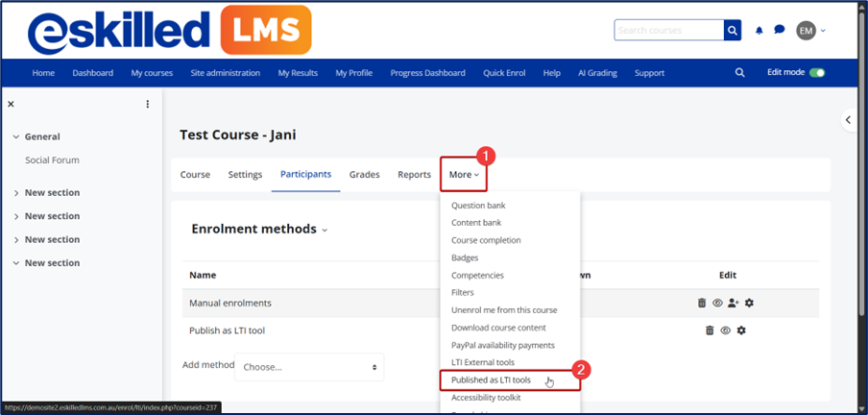
Task: Click into the Search courses field
Action: 668,31
